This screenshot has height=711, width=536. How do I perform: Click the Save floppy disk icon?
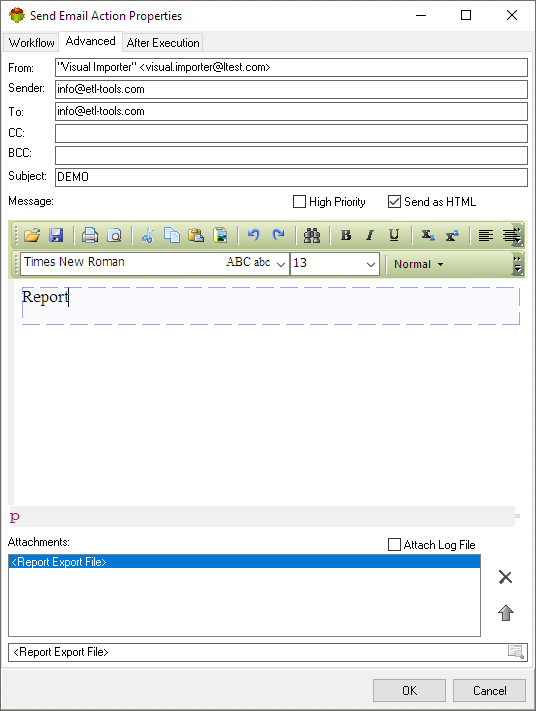click(x=56, y=235)
